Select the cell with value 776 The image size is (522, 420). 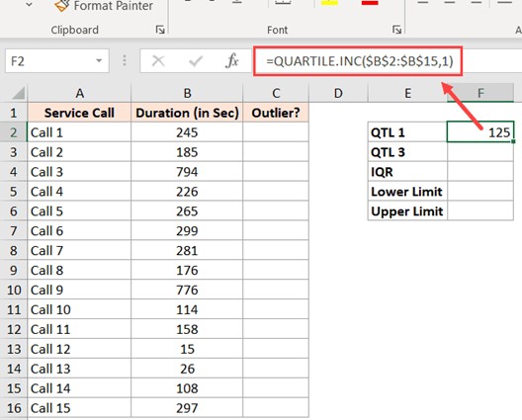tap(187, 290)
